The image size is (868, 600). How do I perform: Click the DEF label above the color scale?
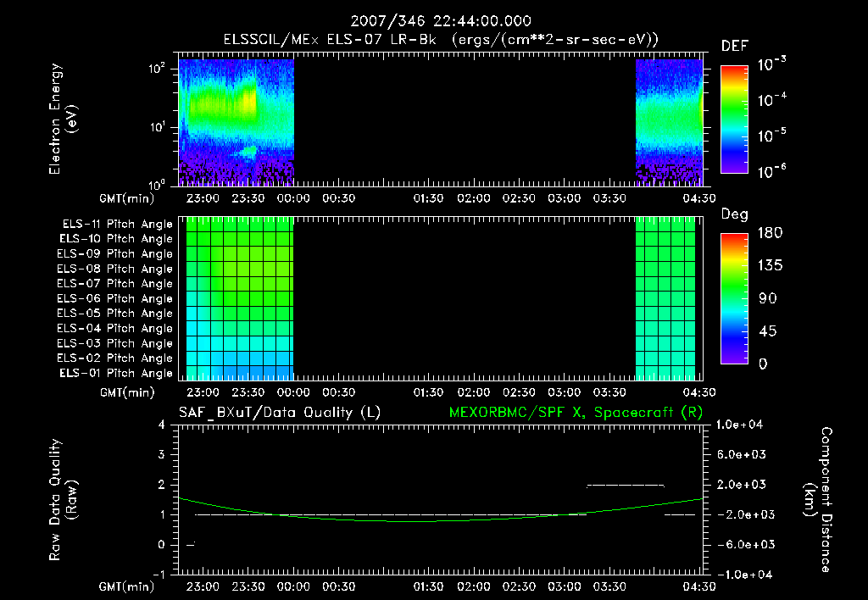pyautogui.click(x=735, y=47)
